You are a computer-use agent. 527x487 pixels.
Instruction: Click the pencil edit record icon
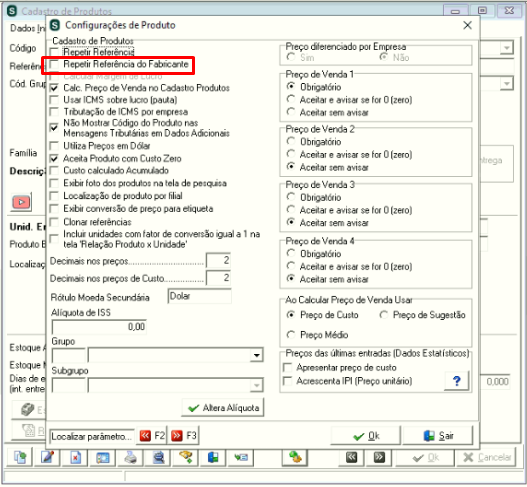click(x=47, y=457)
